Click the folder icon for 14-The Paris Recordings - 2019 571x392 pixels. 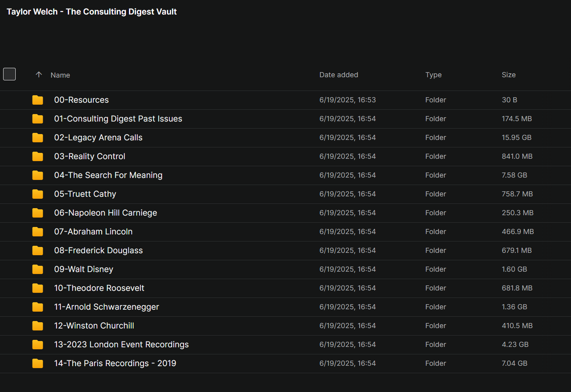click(38, 363)
